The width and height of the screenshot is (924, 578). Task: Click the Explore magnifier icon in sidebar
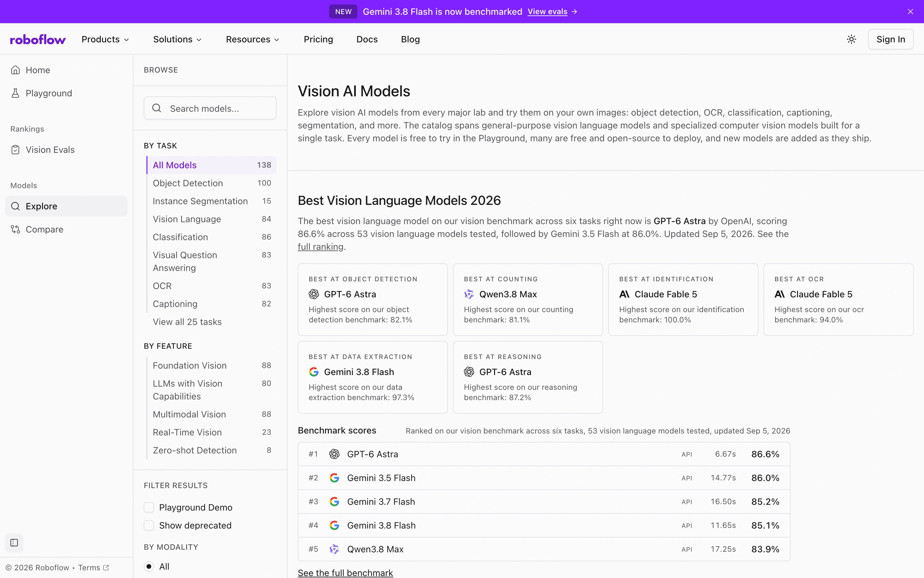pos(15,206)
